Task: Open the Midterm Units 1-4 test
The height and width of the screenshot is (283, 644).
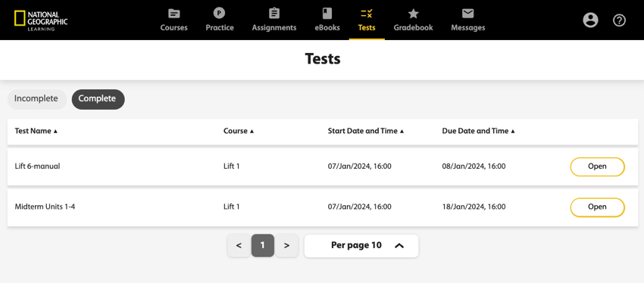Action: click(597, 207)
